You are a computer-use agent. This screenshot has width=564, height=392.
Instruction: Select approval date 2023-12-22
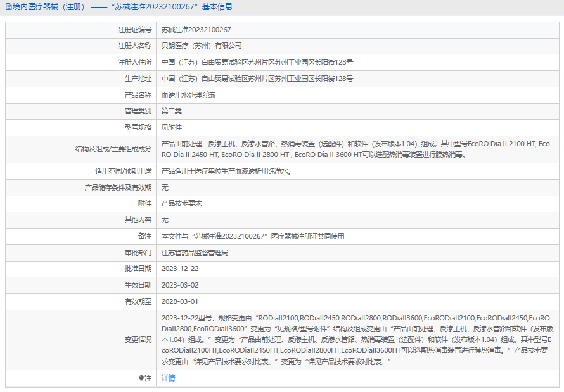coord(180,269)
